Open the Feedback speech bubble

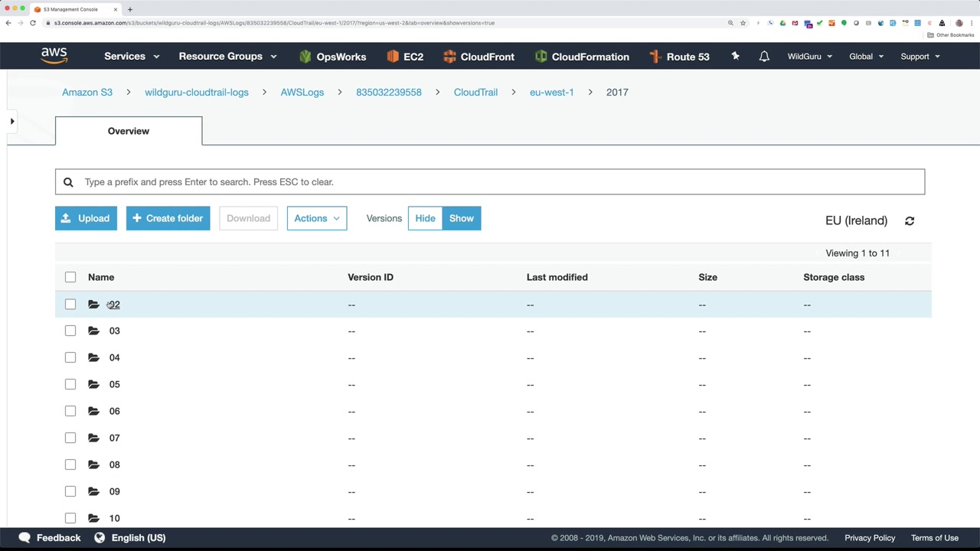(24, 538)
